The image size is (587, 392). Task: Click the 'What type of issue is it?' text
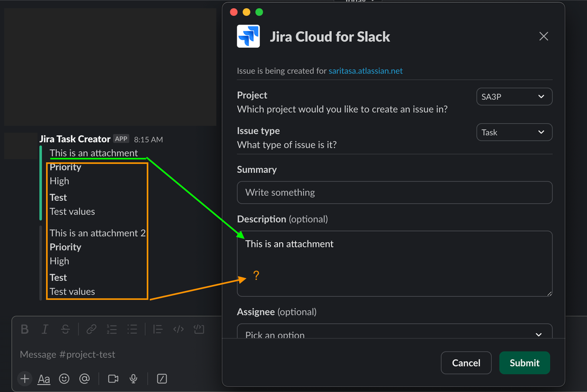(287, 145)
